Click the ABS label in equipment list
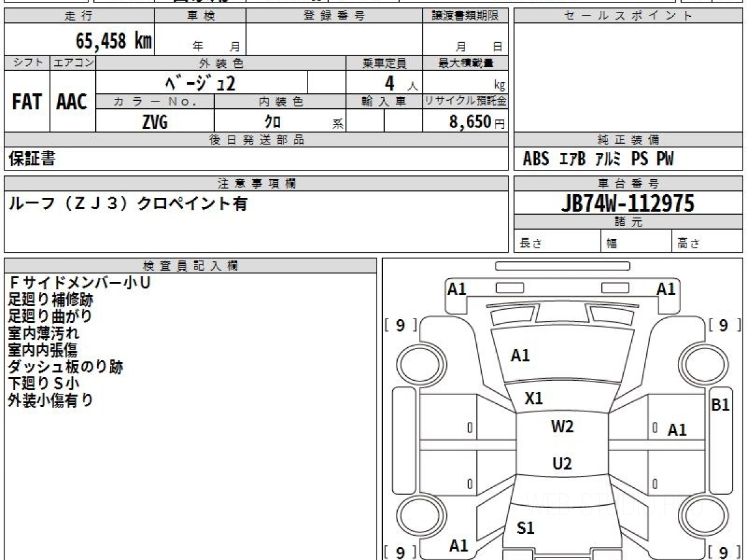 point(536,159)
